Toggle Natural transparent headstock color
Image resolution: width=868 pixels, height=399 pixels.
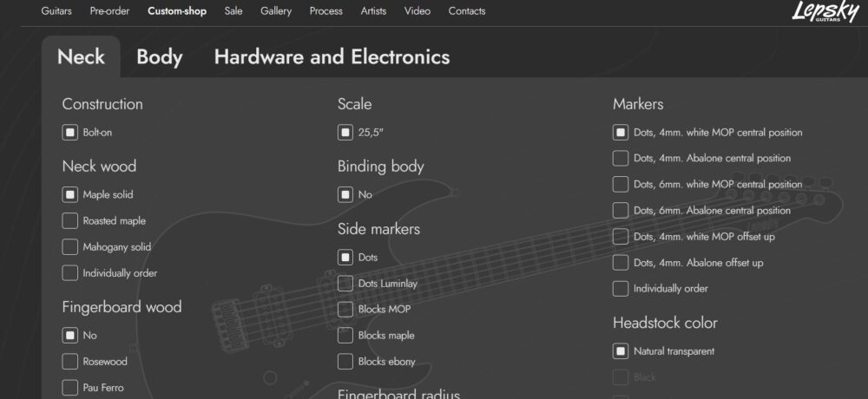click(x=621, y=351)
